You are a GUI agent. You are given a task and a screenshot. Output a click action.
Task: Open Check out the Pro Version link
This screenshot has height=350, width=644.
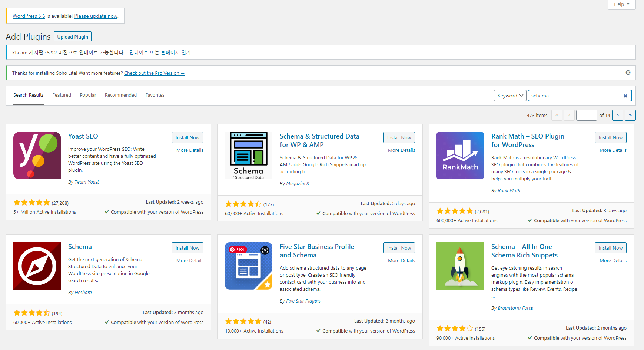154,73
